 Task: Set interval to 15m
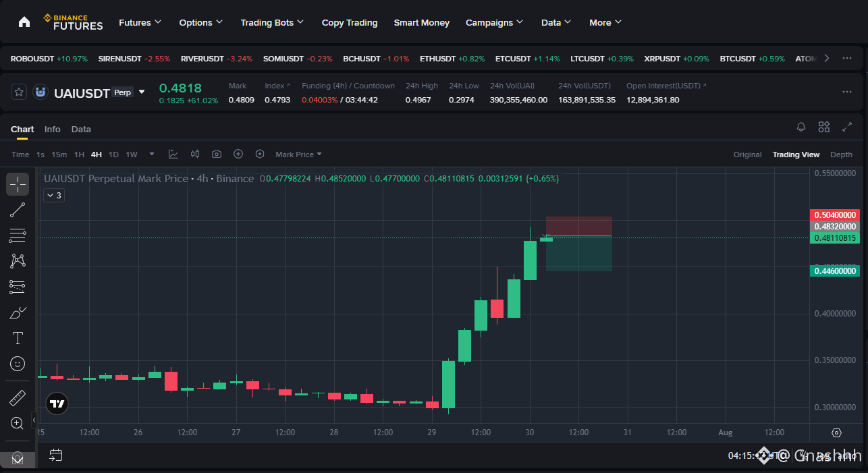pyautogui.click(x=59, y=155)
